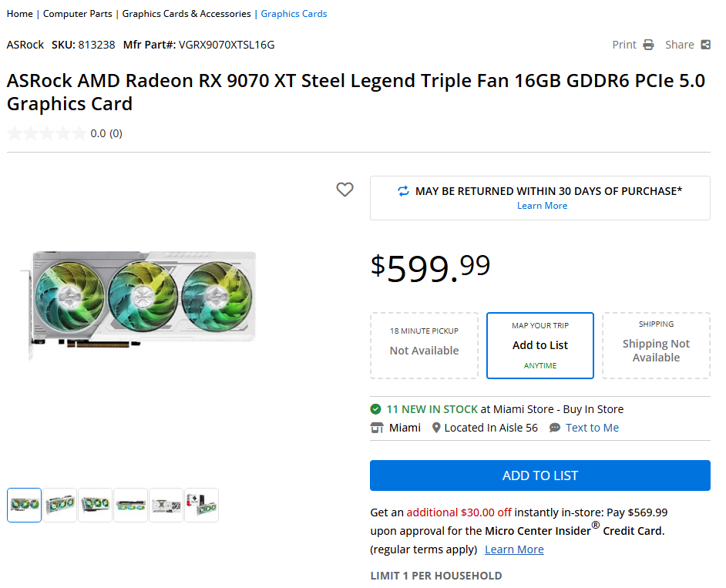Open Graphics Cards & Accessories breadcrumb
Image resolution: width=726 pixels, height=588 pixels.
pyautogui.click(x=187, y=14)
